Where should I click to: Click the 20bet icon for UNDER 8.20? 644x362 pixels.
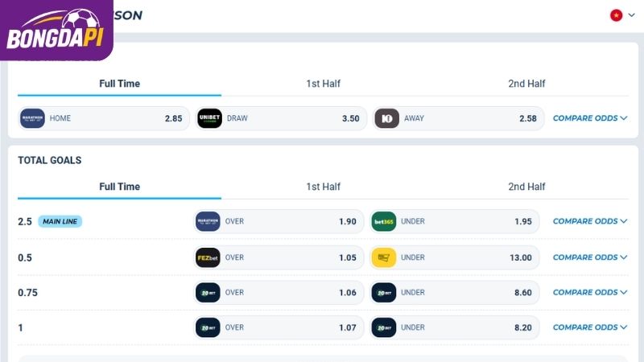384,327
